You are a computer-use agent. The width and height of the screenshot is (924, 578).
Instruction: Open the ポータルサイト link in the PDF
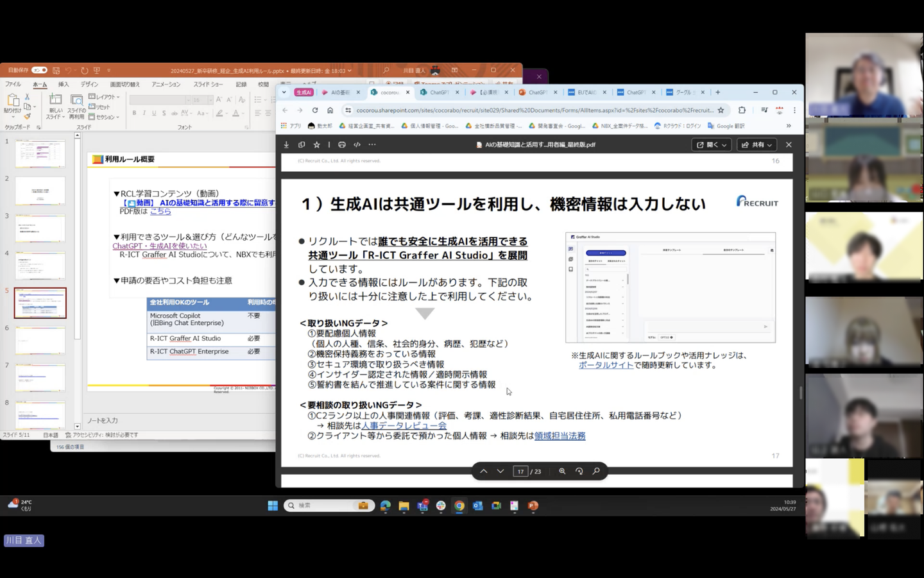click(x=605, y=365)
